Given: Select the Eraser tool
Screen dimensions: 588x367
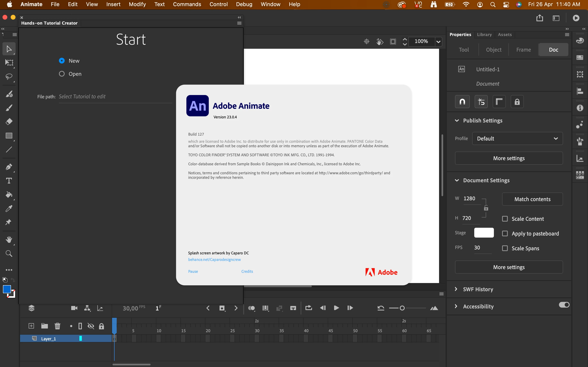Looking at the screenshot, I should (x=9, y=121).
